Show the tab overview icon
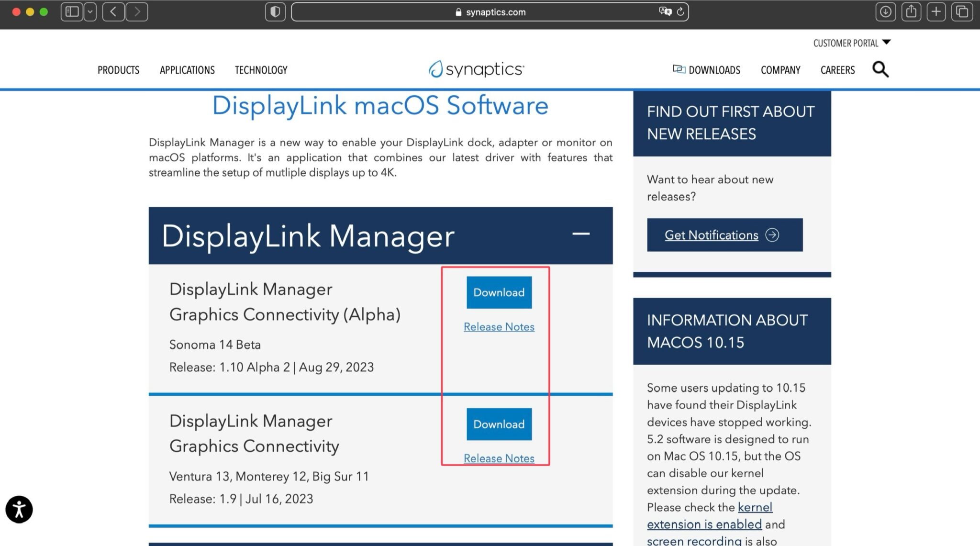Image resolution: width=980 pixels, height=546 pixels. click(x=962, y=12)
